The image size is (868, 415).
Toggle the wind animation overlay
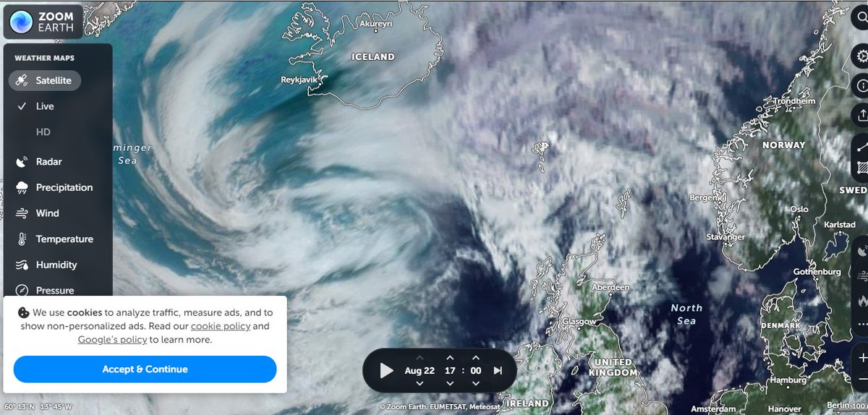pos(861,275)
